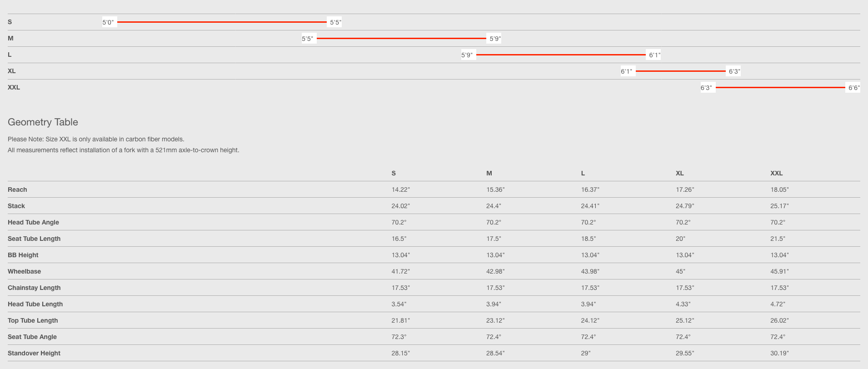868x369 pixels.
Task: Select the red height range bar for size XXL
Action: tap(780, 88)
